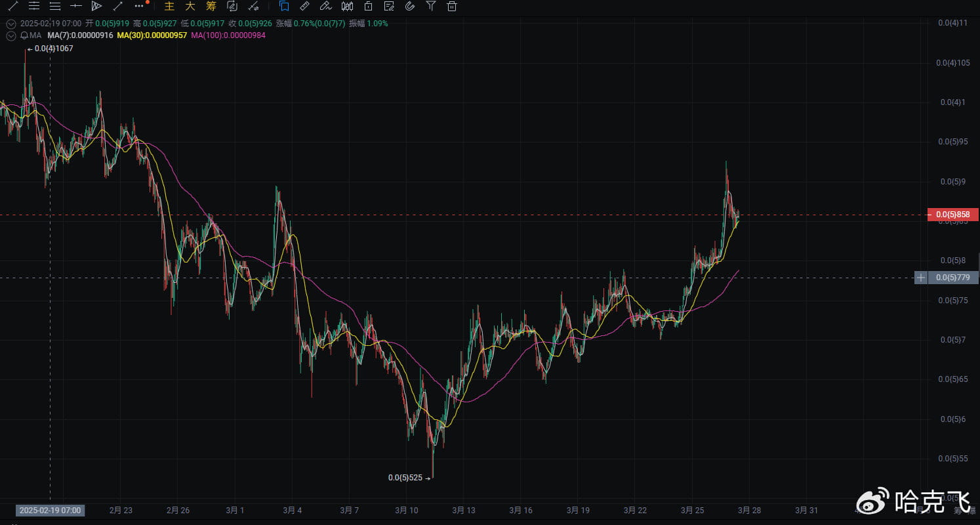The height and width of the screenshot is (525, 980).
Task: Open the note editing tool
Action: [x=389, y=7]
